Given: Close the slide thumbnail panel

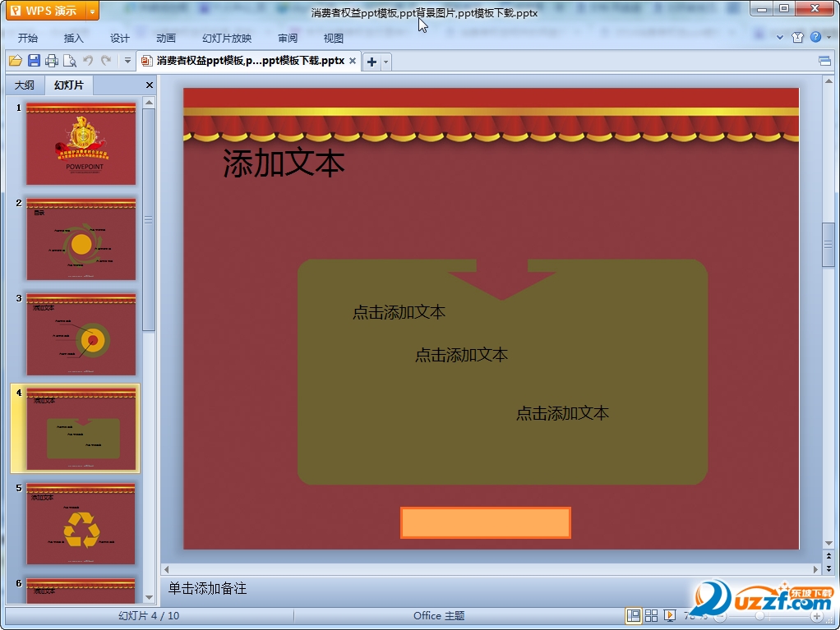Looking at the screenshot, I should (x=150, y=85).
